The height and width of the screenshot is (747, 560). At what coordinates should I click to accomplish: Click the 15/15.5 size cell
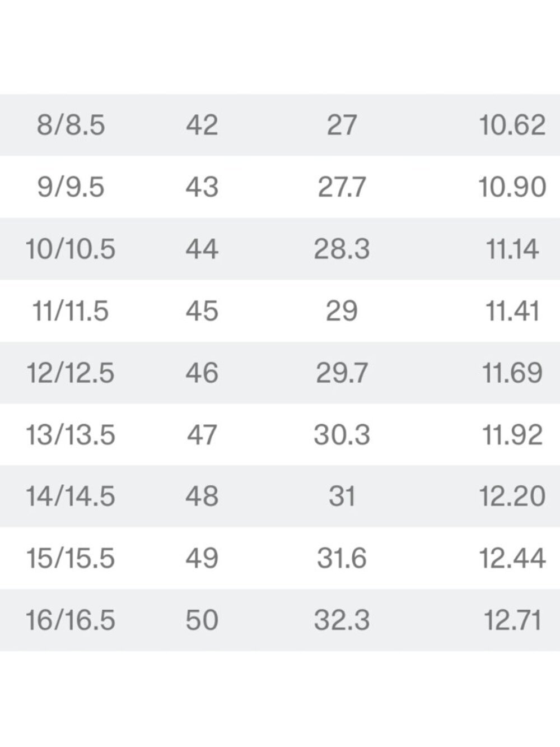[71, 558]
